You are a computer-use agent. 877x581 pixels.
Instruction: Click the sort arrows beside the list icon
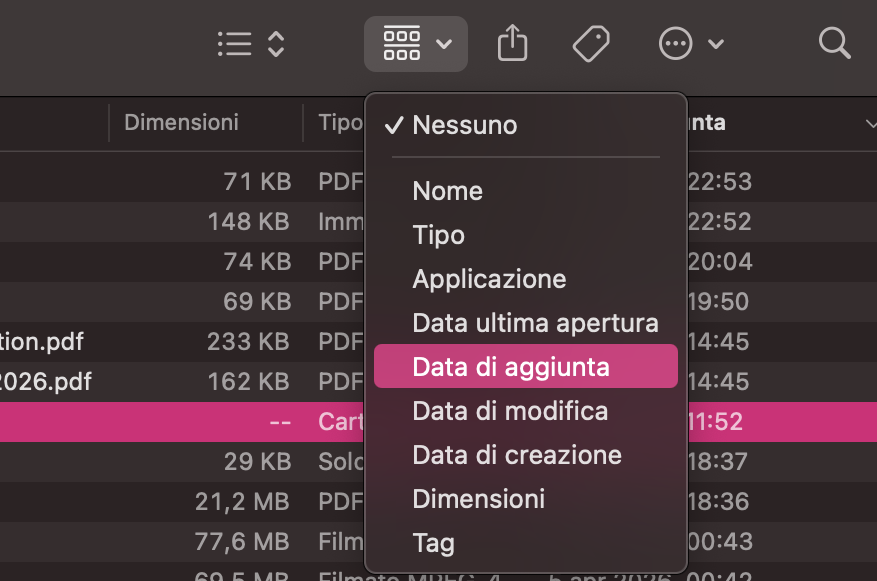[275, 43]
